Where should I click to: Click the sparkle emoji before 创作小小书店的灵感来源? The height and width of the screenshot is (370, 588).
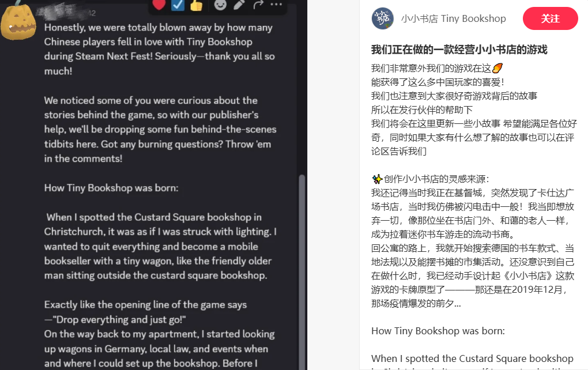click(377, 179)
